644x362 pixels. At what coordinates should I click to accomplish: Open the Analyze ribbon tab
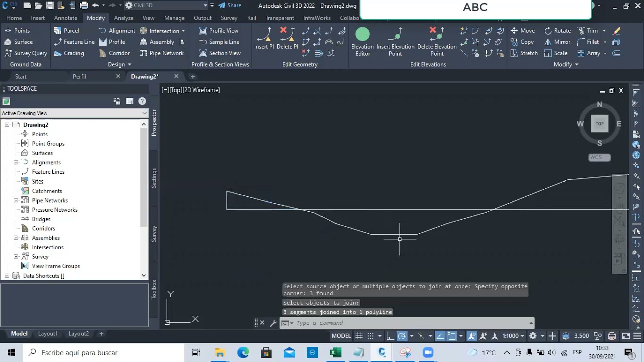pos(124,18)
